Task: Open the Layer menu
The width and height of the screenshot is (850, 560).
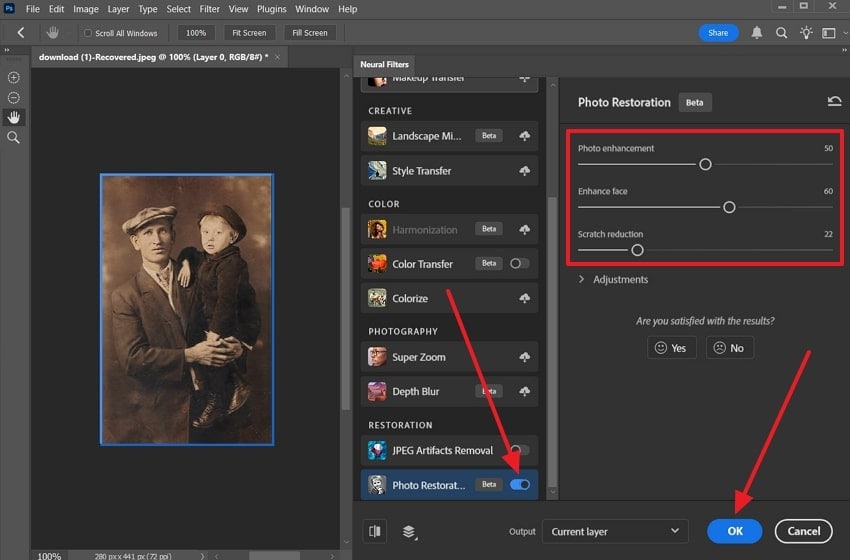Action: click(x=118, y=9)
